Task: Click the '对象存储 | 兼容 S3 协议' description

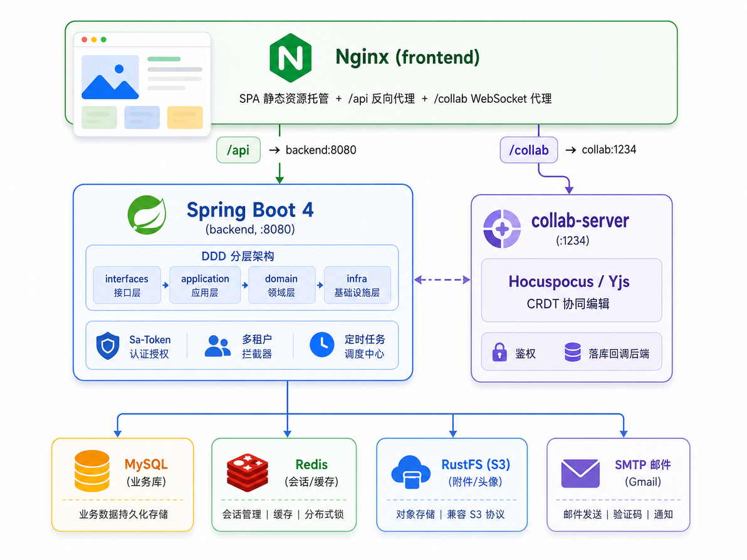Action: 450,514
